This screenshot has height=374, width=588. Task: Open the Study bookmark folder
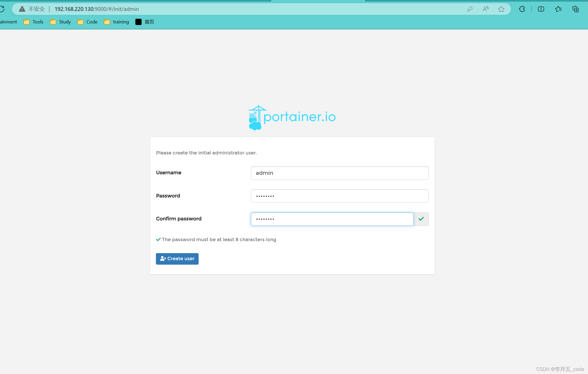coord(60,22)
